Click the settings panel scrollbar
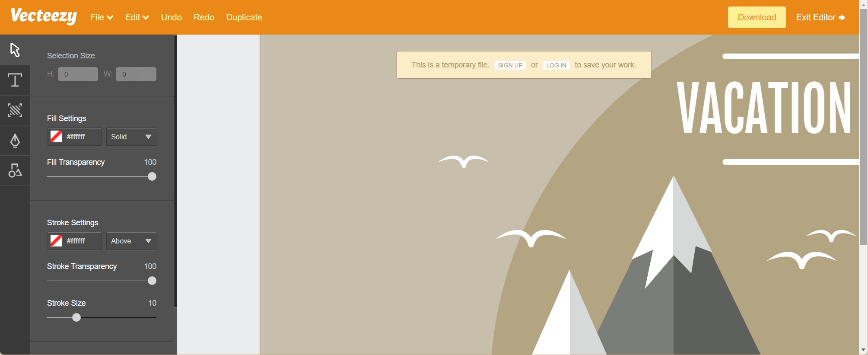The width and height of the screenshot is (868, 355). pos(175,171)
